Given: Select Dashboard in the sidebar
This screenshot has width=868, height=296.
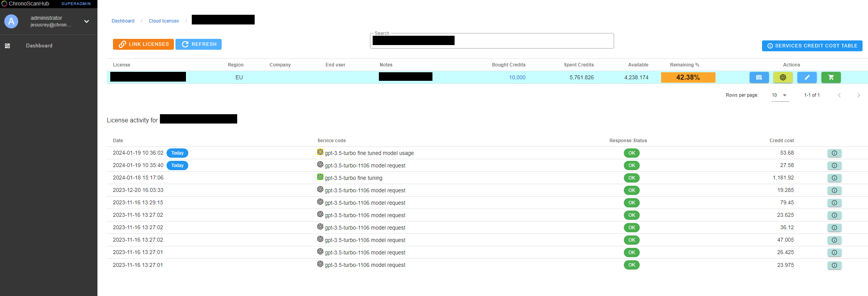Looking at the screenshot, I should [39, 46].
